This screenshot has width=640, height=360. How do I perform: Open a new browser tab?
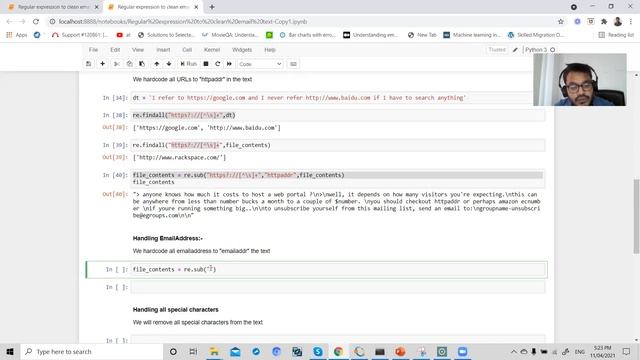[212, 7]
